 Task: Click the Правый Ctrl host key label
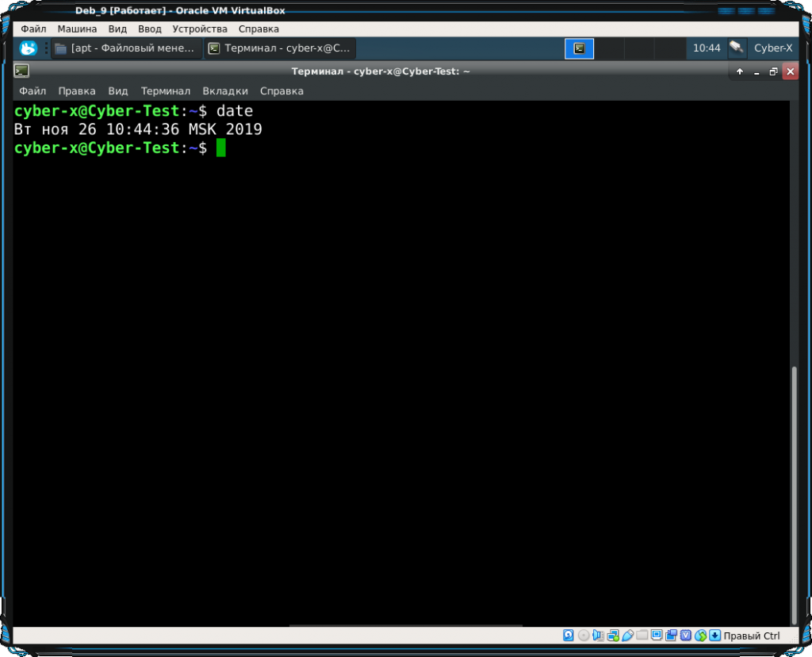752,636
